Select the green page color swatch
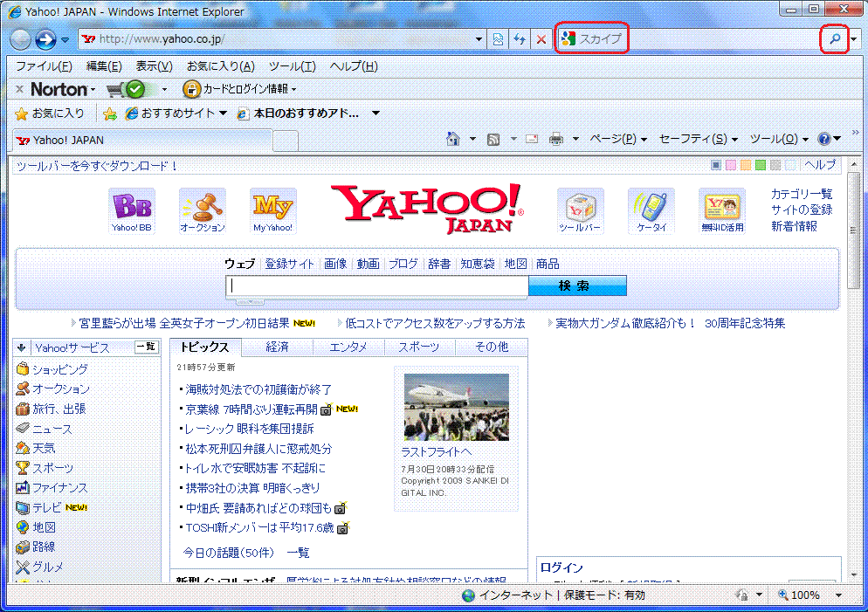This screenshot has height=612, width=868. coord(761,166)
